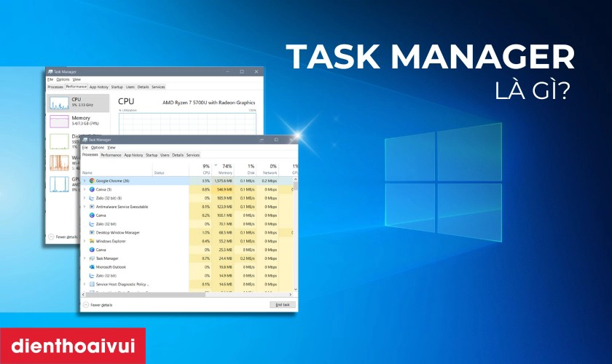Image resolution: width=612 pixels, height=364 pixels.
Task: Sort by the Network column header
Action: 267,169
